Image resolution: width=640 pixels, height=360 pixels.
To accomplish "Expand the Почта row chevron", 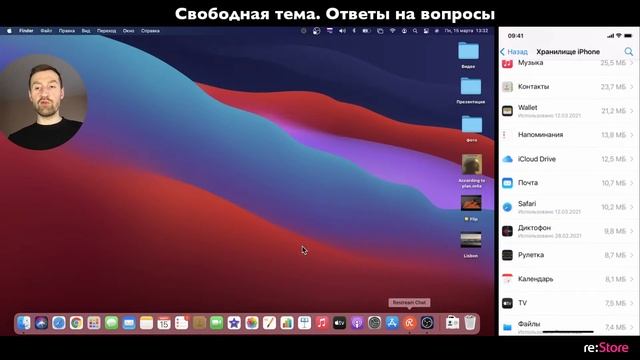I will click(x=631, y=183).
